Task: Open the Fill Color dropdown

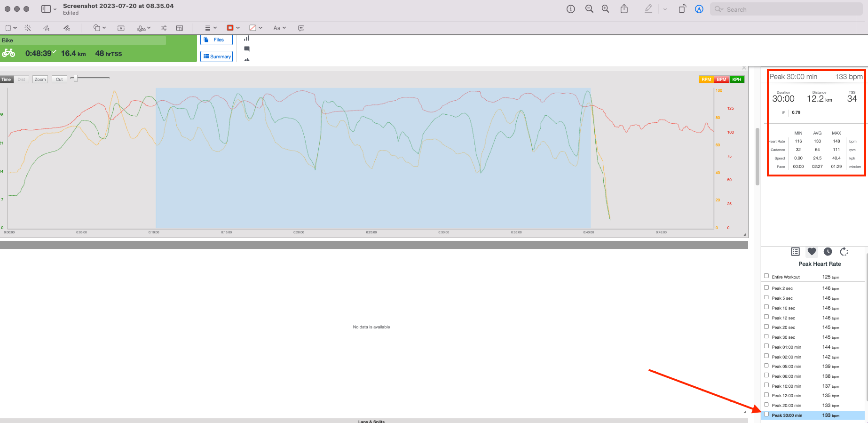Action: [x=260, y=28]
